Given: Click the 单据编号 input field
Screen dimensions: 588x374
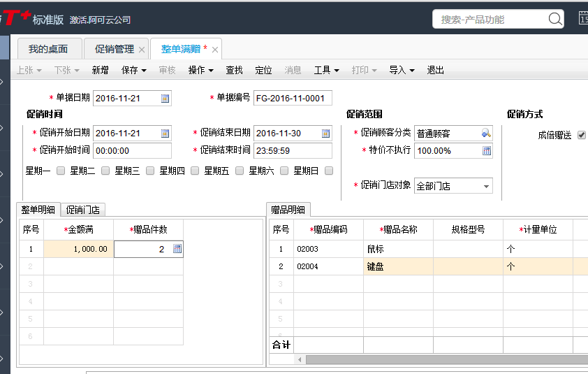Looking at the screenshot, I should pos(293,99).
